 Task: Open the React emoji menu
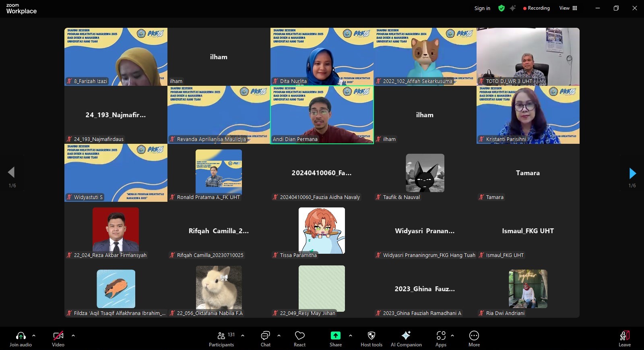[299, 339]
